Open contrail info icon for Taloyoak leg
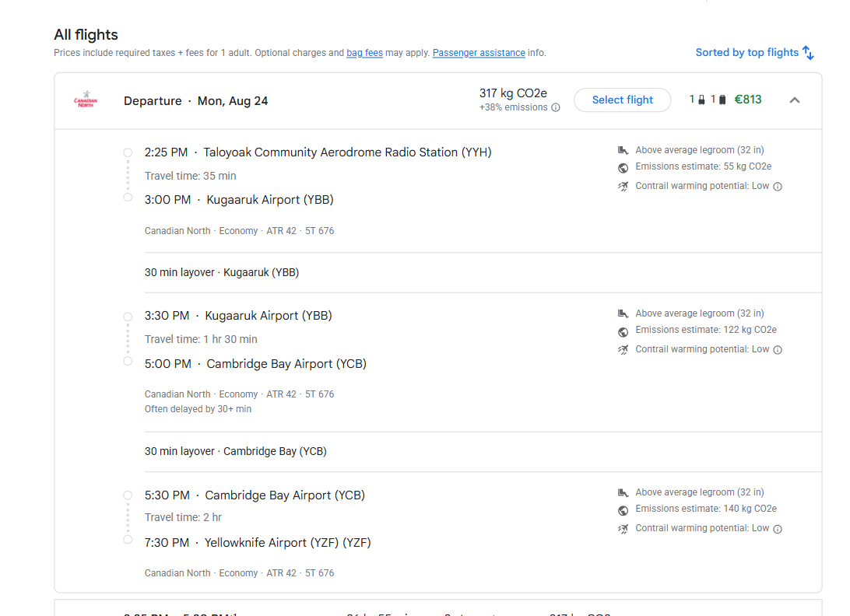Image resolution: width=850 pixels, height=616 pixels. [778, 187]
